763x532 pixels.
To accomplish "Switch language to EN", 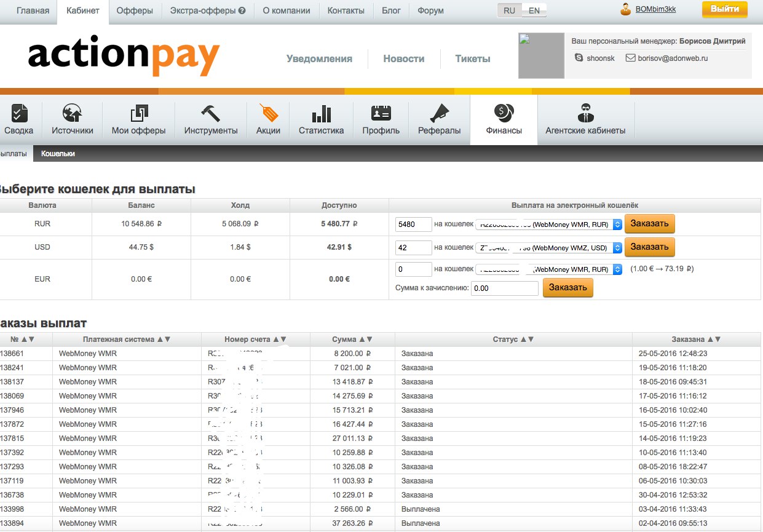I will [534, 11].
